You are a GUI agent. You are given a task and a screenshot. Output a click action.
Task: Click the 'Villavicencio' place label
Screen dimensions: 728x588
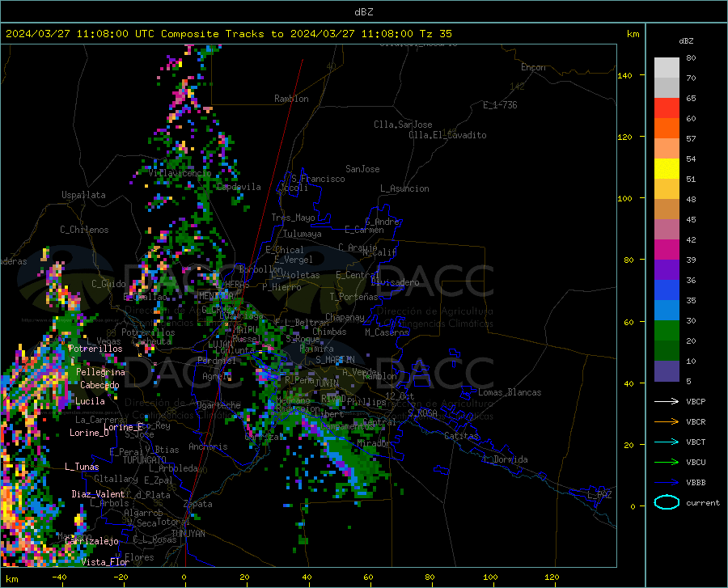(180, 173)
